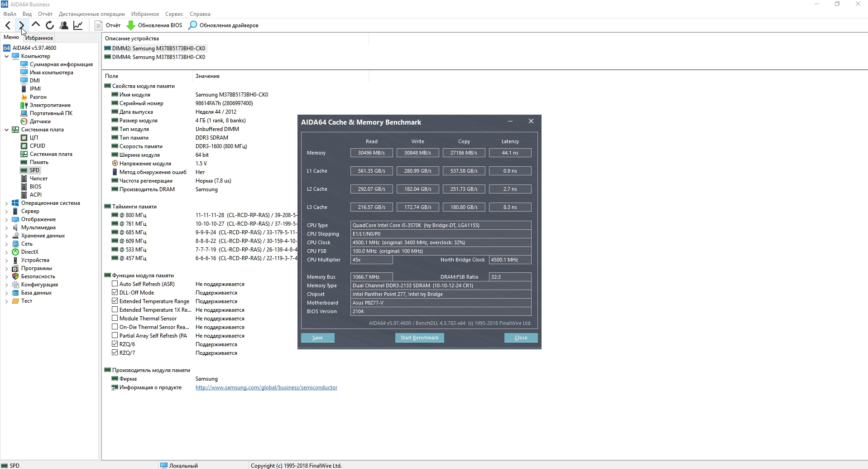
Task: Select the CPUID tree item
Action: click(33, 146)
